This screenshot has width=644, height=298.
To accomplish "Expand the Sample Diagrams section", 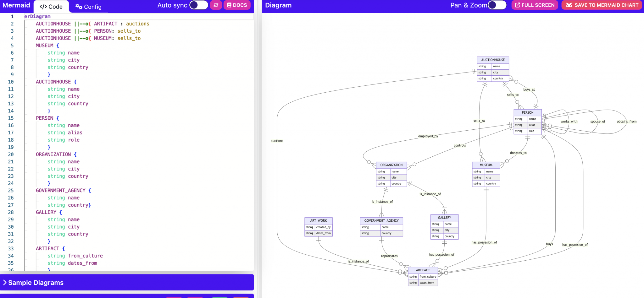I will point(36,283).
